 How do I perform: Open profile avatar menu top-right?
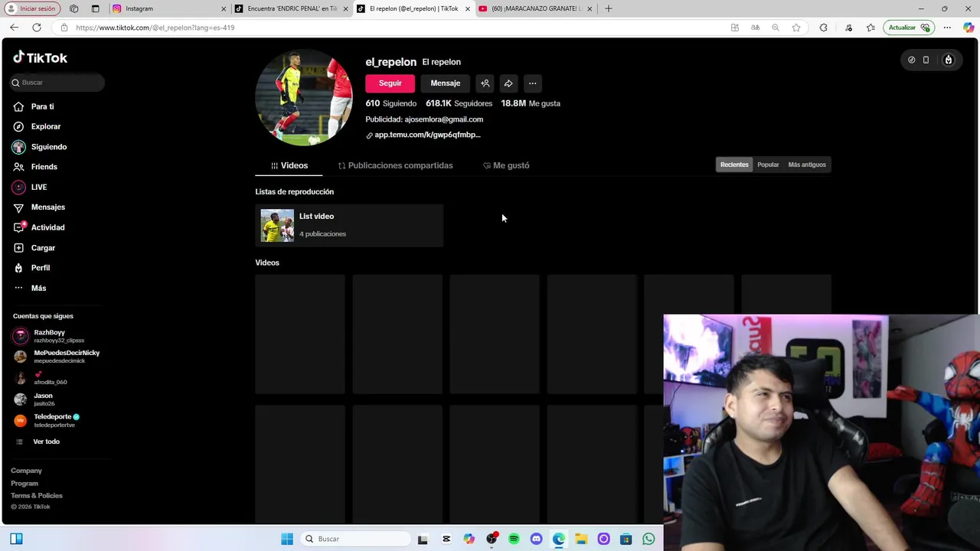point(948,60)
